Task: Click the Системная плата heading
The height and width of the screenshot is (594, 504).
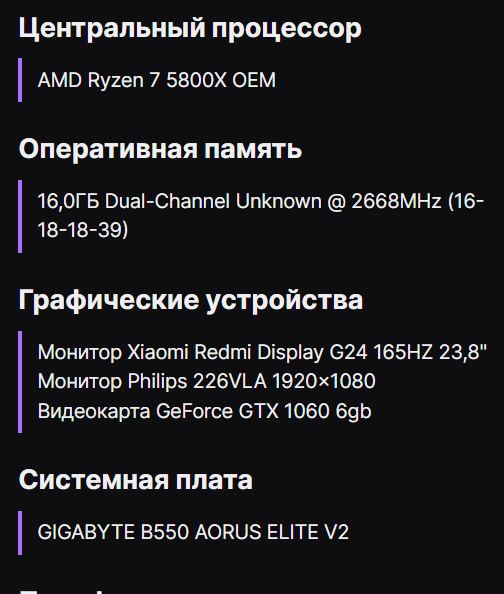Action: [136, 480]
